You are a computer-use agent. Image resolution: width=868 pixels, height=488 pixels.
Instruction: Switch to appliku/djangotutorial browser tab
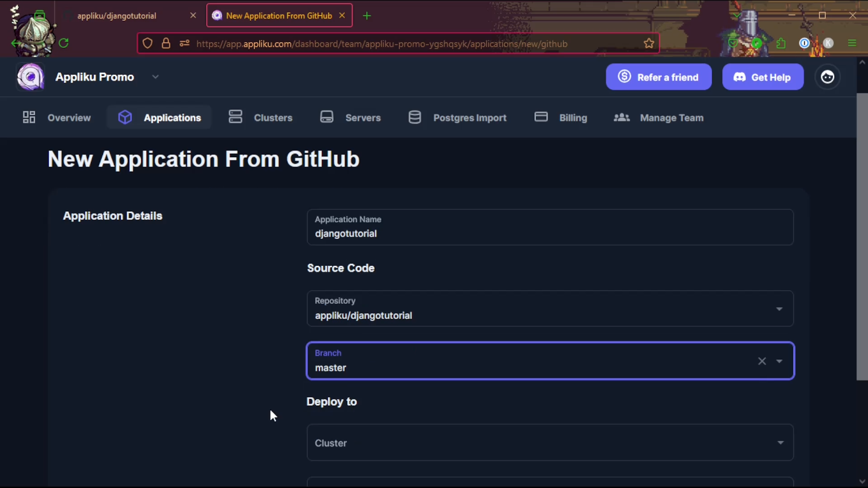click(x=117, y=16)
